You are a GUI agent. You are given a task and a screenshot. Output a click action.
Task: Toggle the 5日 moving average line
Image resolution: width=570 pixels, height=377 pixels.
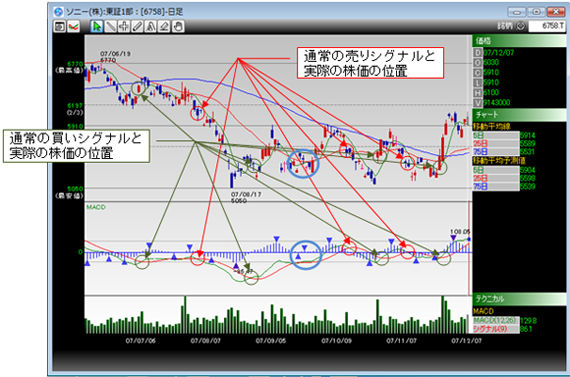(496, 136)
